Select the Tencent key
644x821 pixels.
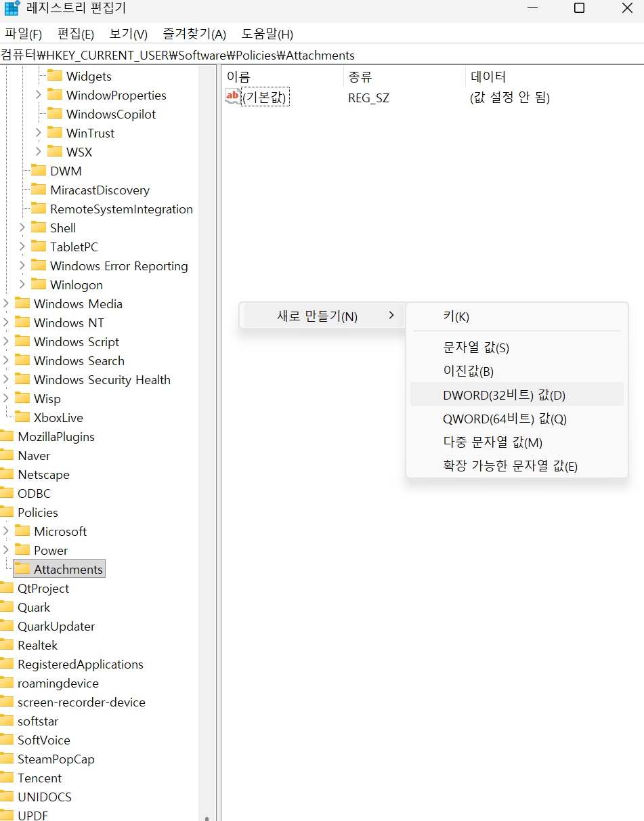39,778
